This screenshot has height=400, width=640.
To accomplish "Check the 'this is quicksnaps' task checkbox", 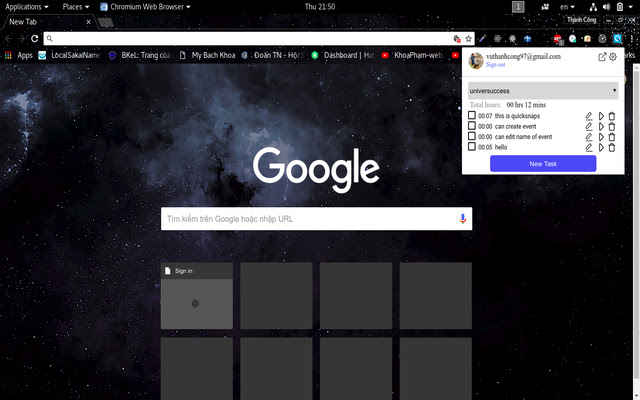I will pos(472,116).
